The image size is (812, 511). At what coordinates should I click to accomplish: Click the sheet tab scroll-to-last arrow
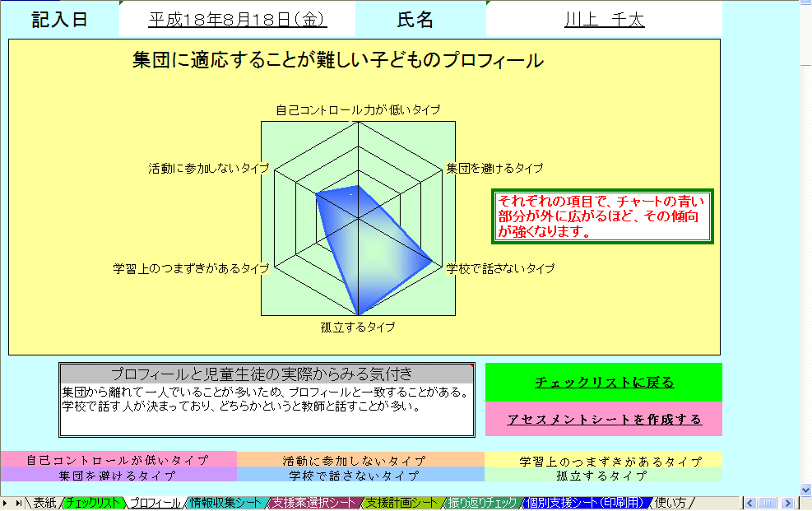click(x=19, y=504)
